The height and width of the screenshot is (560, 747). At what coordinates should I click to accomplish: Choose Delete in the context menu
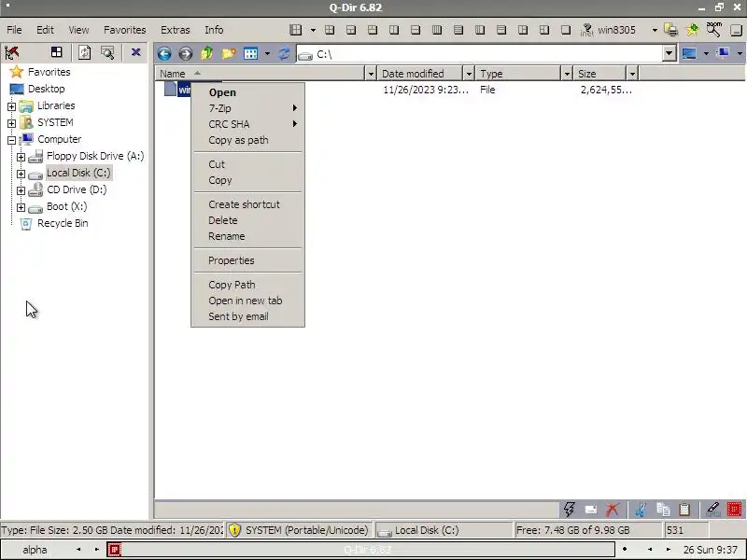point(247,220)
